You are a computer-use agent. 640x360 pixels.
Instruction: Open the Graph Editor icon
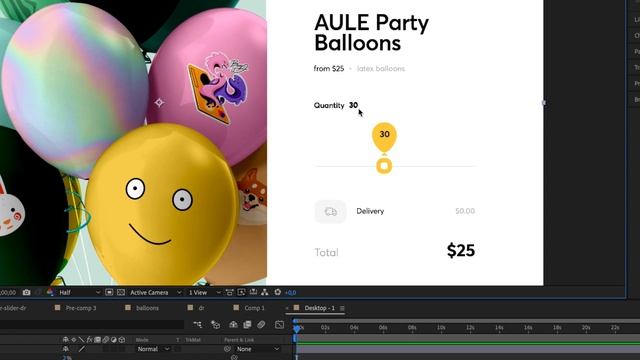tap(280, 324)
